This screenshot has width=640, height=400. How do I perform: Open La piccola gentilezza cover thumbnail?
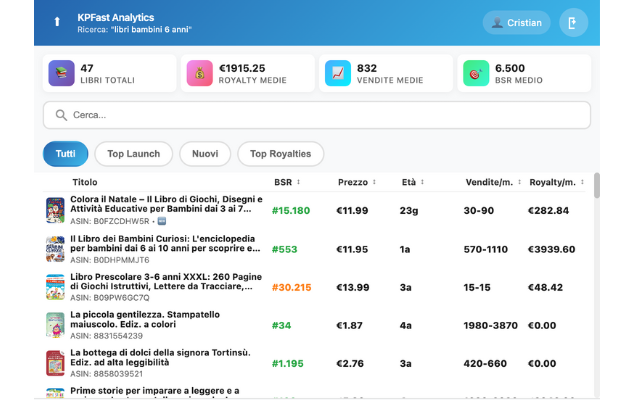pos(55,325)
